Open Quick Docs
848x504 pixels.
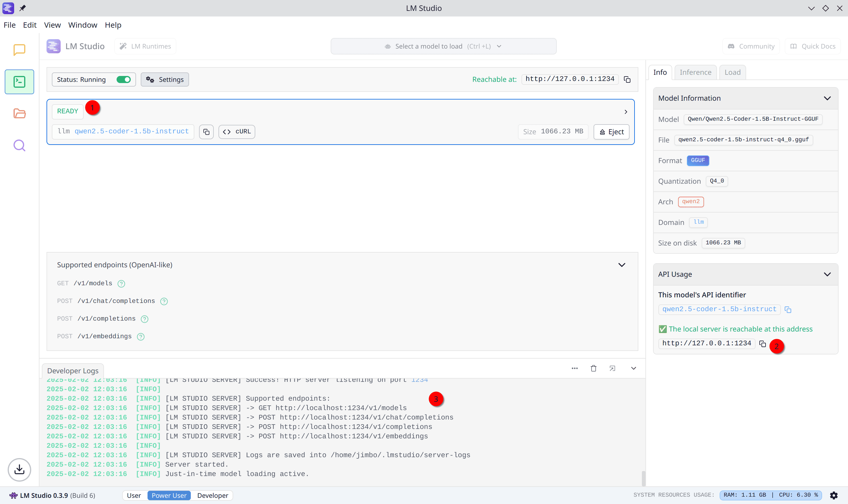click(813, 46)
